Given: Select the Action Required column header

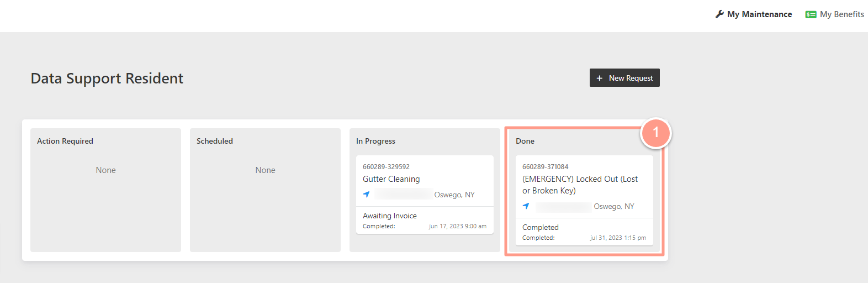Looking at the screenshot, I should [65, 141].
